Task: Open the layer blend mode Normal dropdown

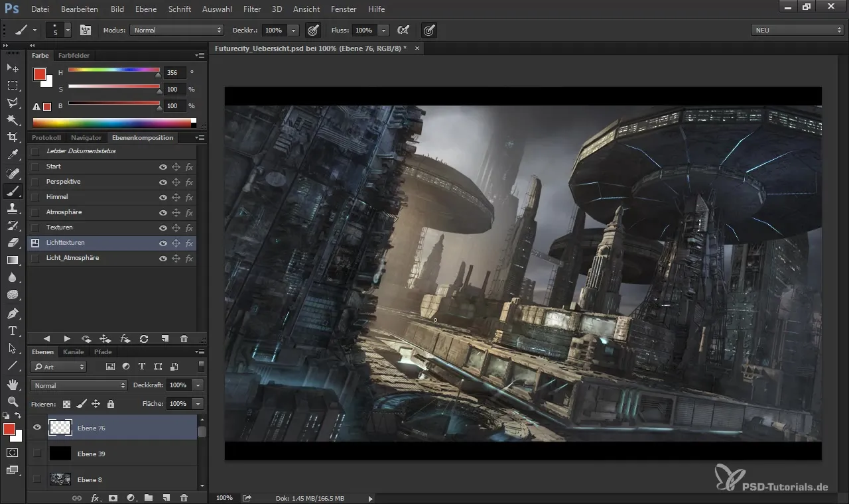Action: (x=78, y=385)
